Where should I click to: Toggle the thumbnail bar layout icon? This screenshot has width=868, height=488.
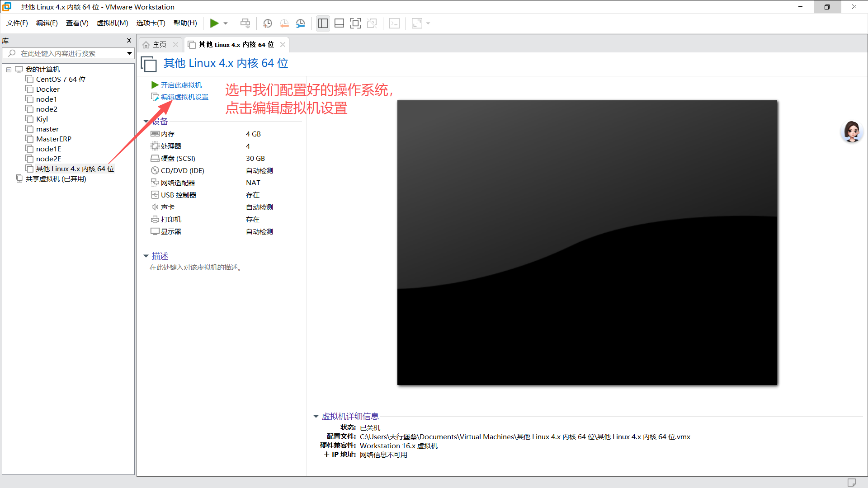click(x=339, y=23)
